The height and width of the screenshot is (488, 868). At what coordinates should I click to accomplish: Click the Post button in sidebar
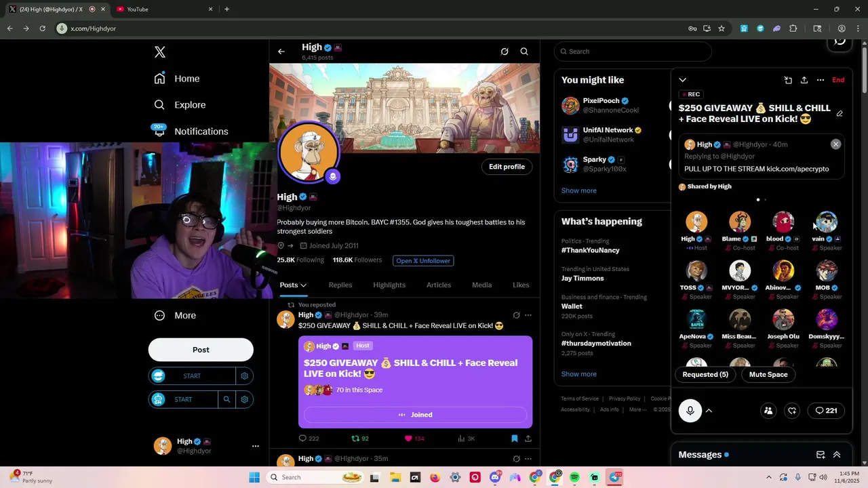(201, 350)
